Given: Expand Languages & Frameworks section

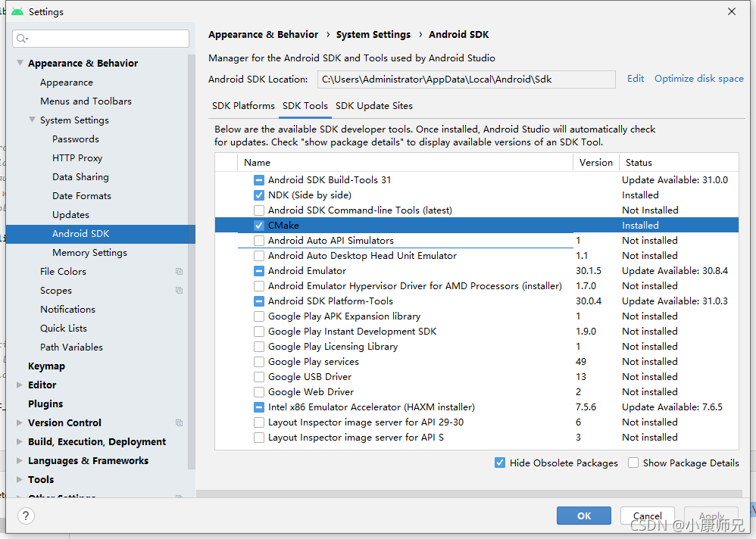Looking at the screenshot, I should click(20, 460).
